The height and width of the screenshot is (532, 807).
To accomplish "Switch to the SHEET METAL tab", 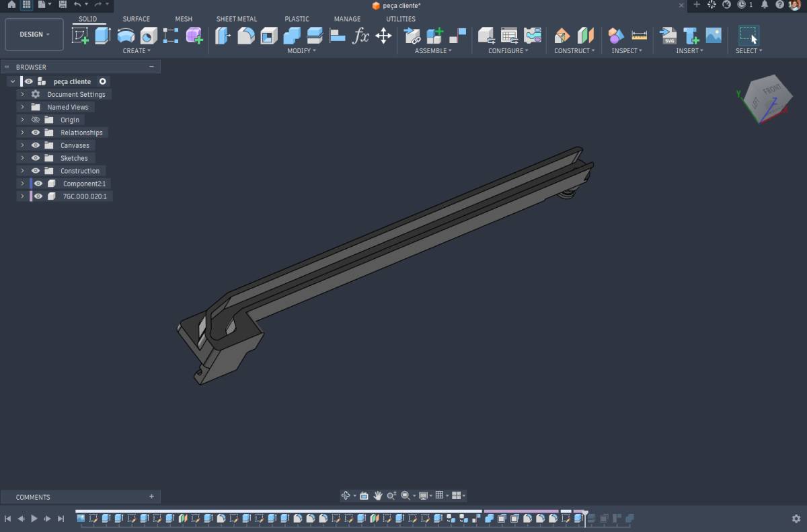I will click(x=237, y=19).
